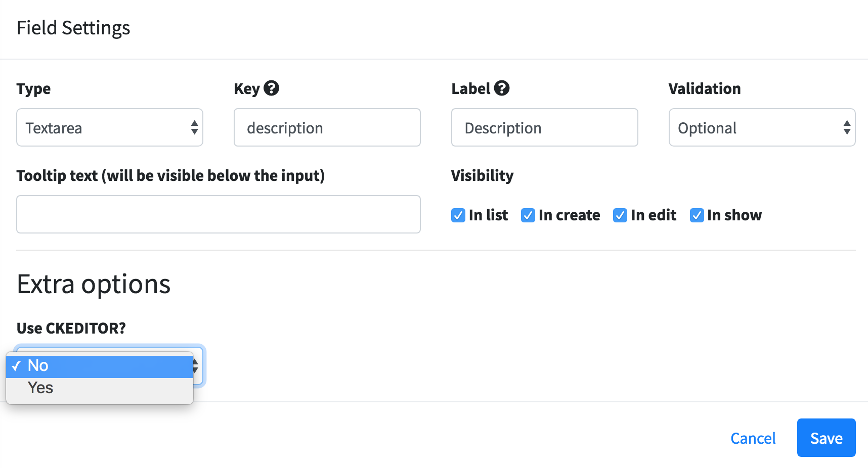Expand the Validation dropdown set to Optional
Screen dimensions: 868x468
pyautogui.click(x=761, y=128)
